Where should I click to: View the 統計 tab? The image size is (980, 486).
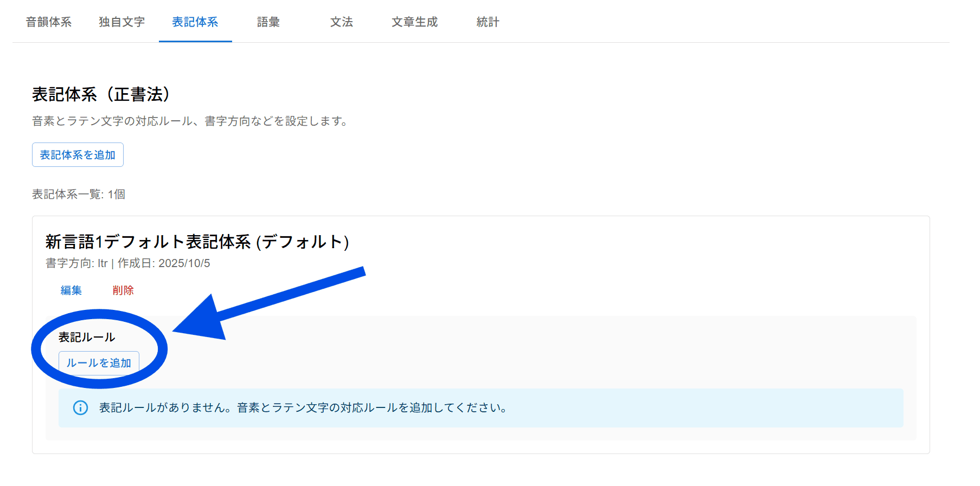488,22
